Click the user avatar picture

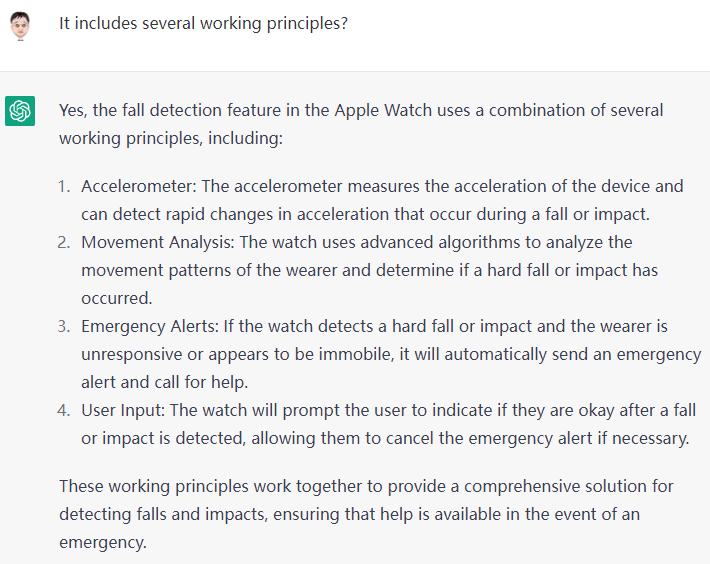[20, 25]
